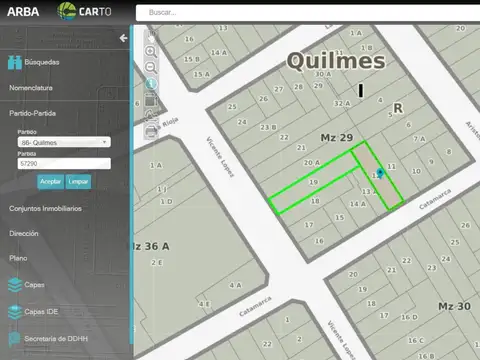Click parcel label 14 A near Catamarca street

pos(358,204)
